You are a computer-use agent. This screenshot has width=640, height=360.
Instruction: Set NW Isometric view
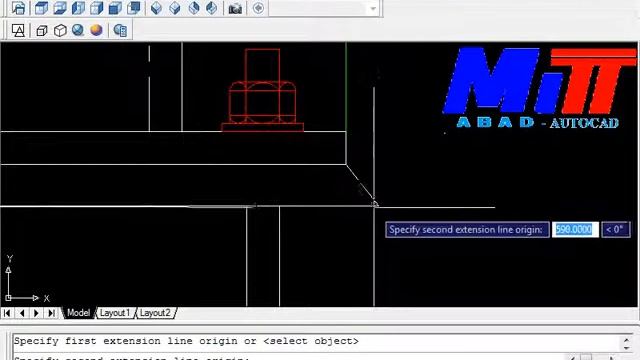[211, 8]
